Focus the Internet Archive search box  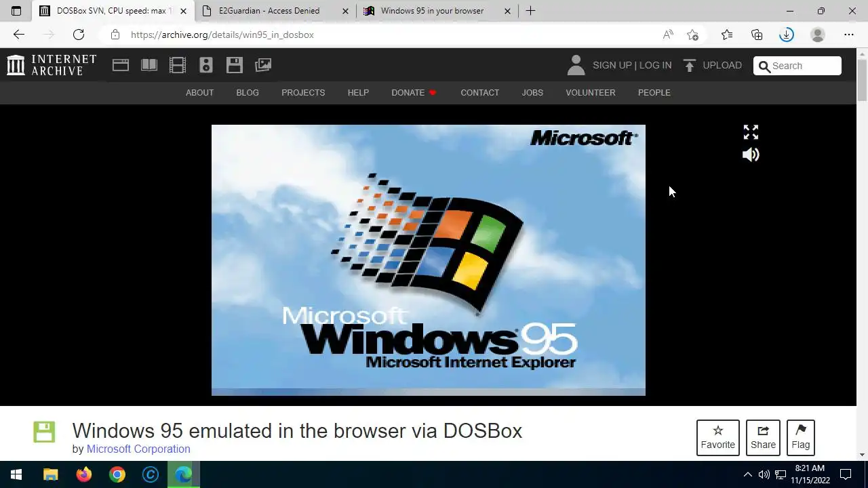click(797, 66)
